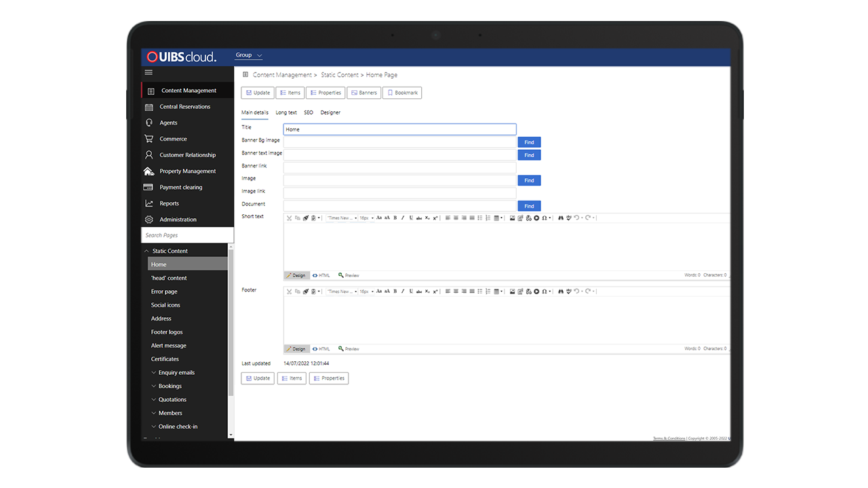This screenshot has width=868, height=488.
Task: Click the Bookmark button
Action: (x=402, y=93)
